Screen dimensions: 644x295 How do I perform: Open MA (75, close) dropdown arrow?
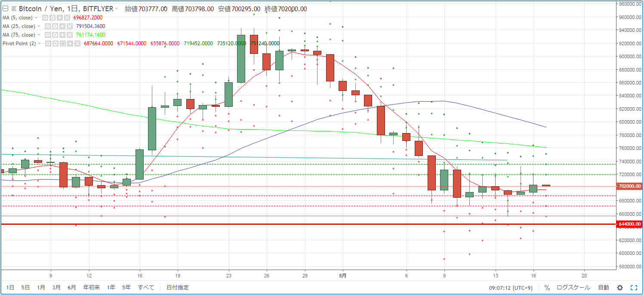point(39,35)
